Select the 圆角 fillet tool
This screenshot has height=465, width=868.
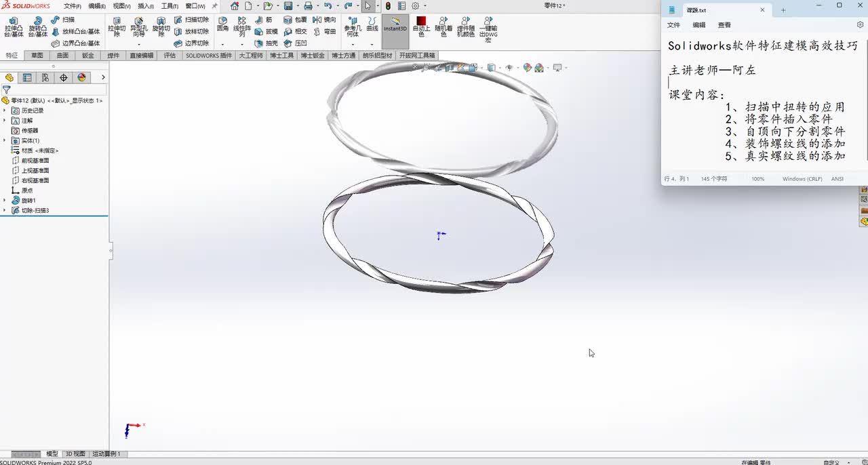(223, 24)
